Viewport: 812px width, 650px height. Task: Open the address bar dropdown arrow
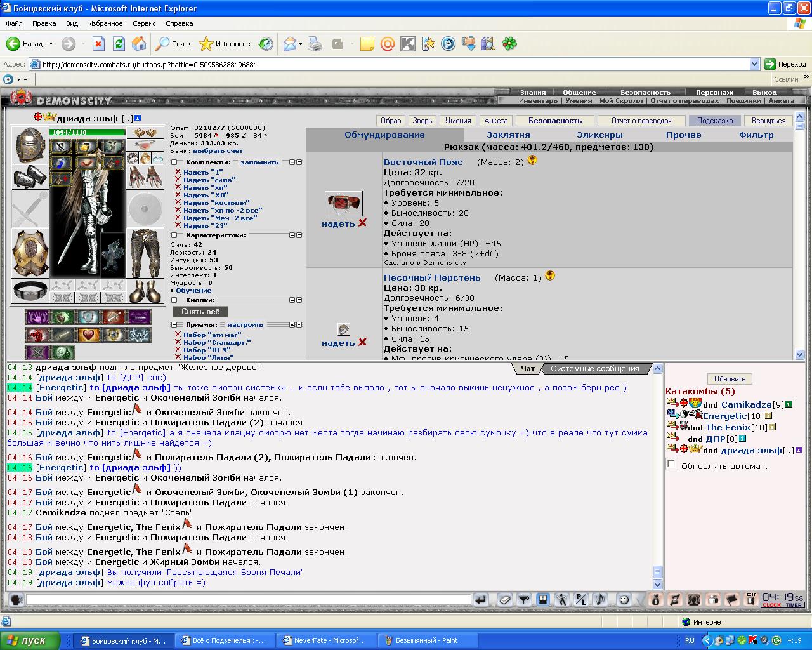point(754,64)
